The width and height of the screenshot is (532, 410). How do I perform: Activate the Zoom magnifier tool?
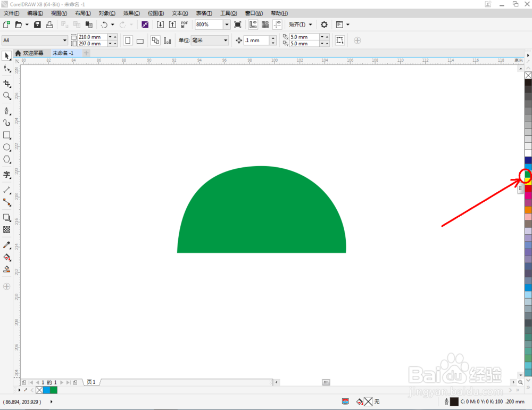tap(7, 96)
